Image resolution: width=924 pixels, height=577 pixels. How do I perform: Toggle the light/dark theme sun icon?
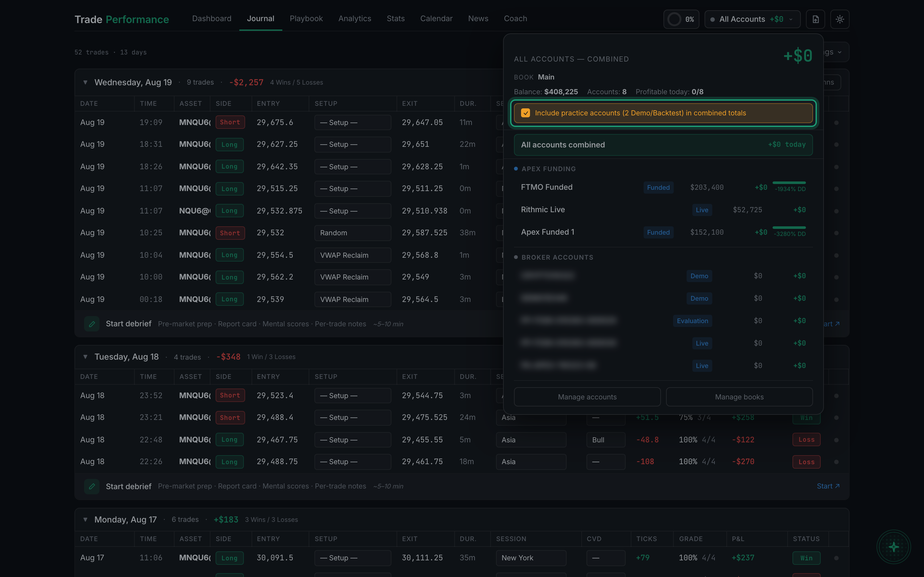(840, 19)
